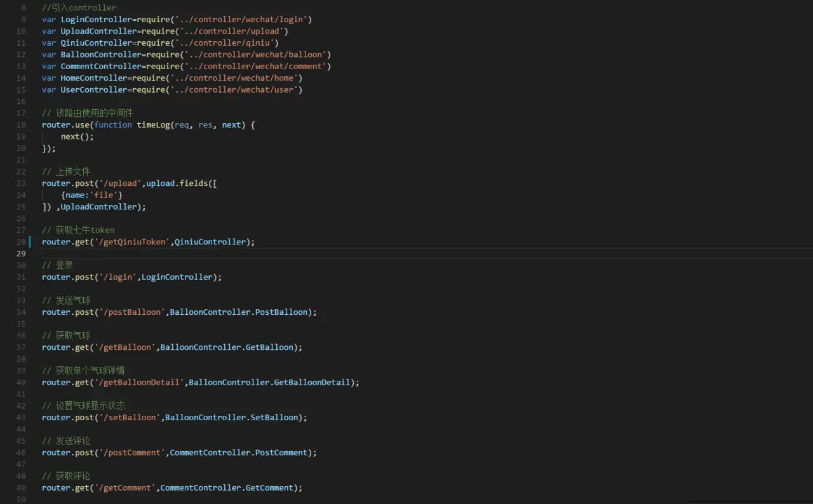Click the UserController declaration on line 15
This screenshot has width=813, height=504.
(x=94, y=90)
